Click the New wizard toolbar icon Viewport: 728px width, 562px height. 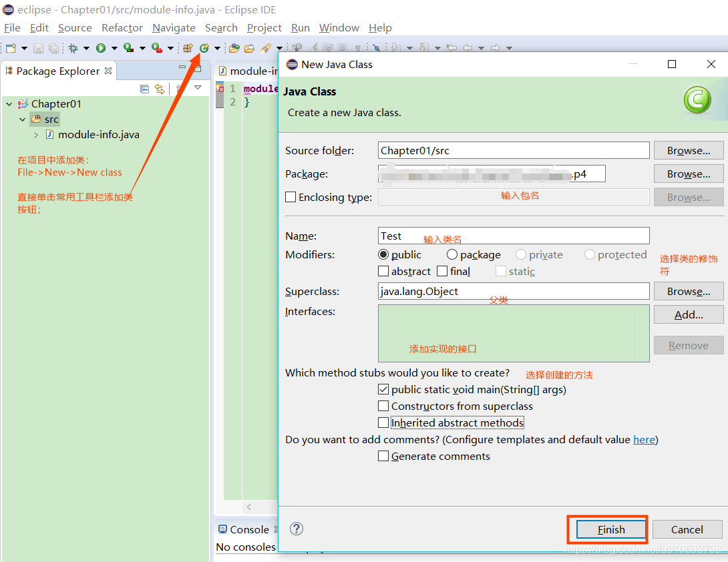coord(11,48)
